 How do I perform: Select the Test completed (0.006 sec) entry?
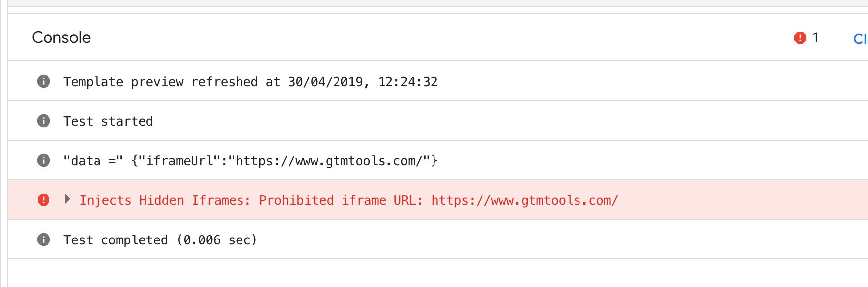click(438, 239)
